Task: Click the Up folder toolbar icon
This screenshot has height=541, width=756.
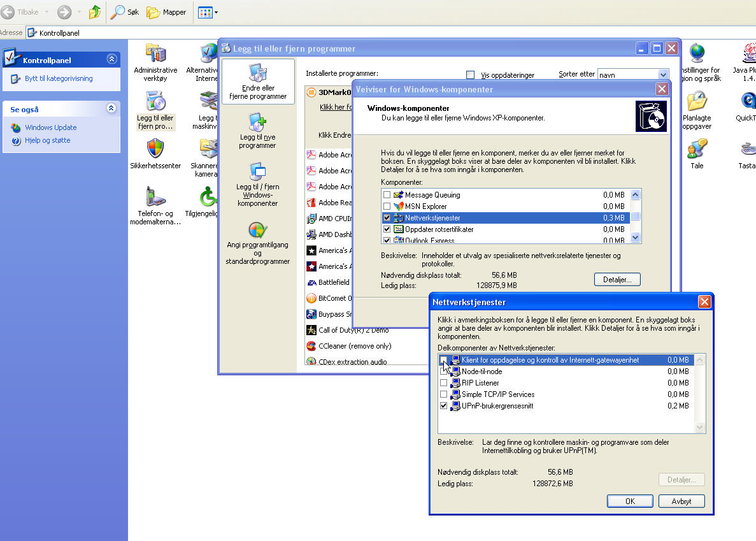Action: 95,11
